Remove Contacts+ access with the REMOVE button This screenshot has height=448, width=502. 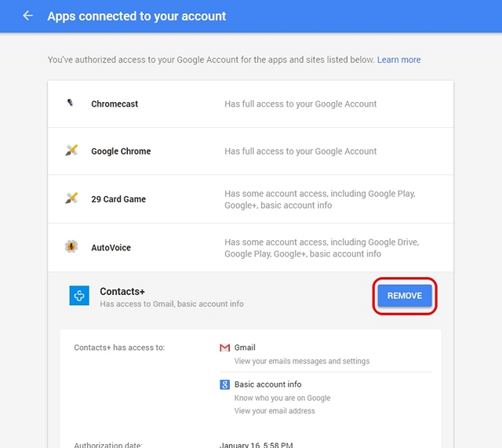pos(405,296)
